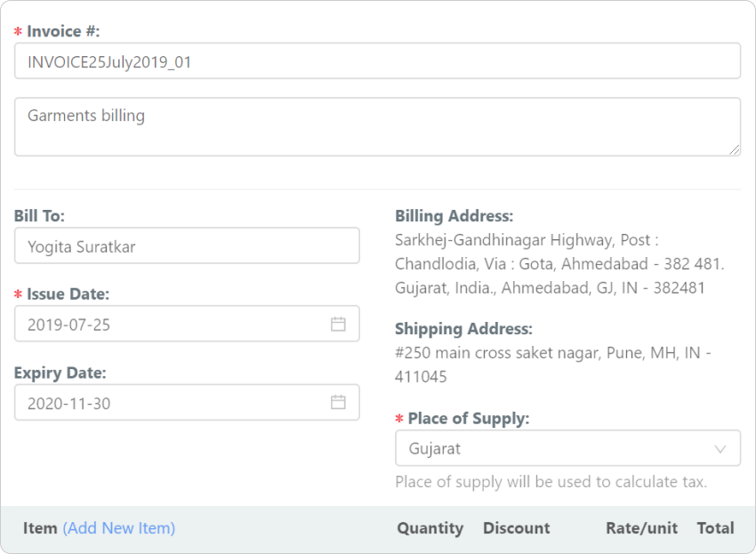The width and height of the screenshot is (756, 554).
Task: Click the Rate/unit column header
Action: pyautogui.click(x=641, y=528)
